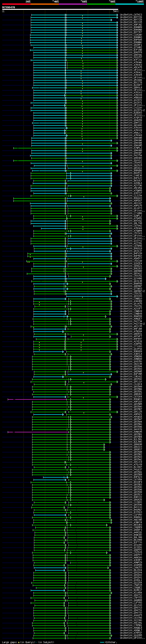Screen dimensions: 146x644
Task: Select the UniRef100_Q5I6D6 label
Action: [x=131, y=80]
